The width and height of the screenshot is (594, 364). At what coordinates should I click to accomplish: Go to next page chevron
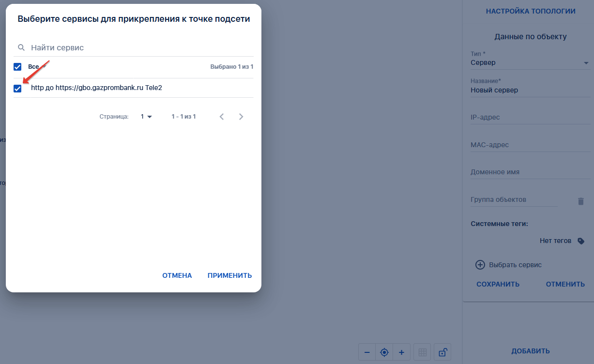(x=241, y=117)
